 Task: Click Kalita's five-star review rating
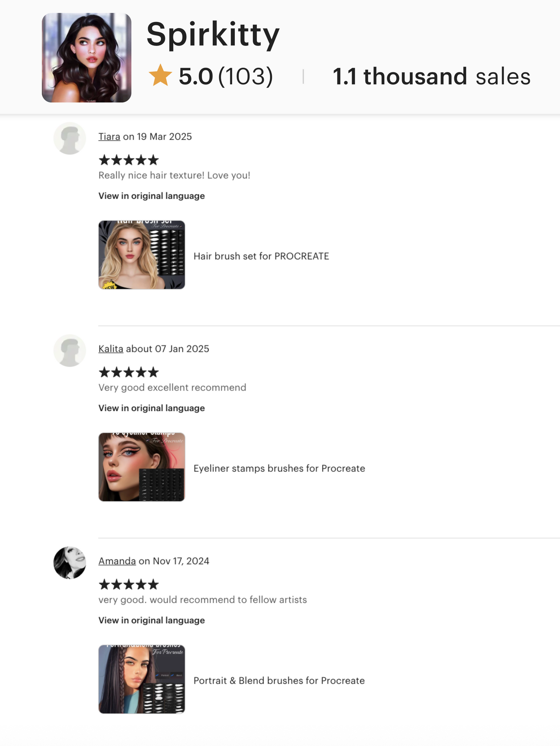(129, 372)
